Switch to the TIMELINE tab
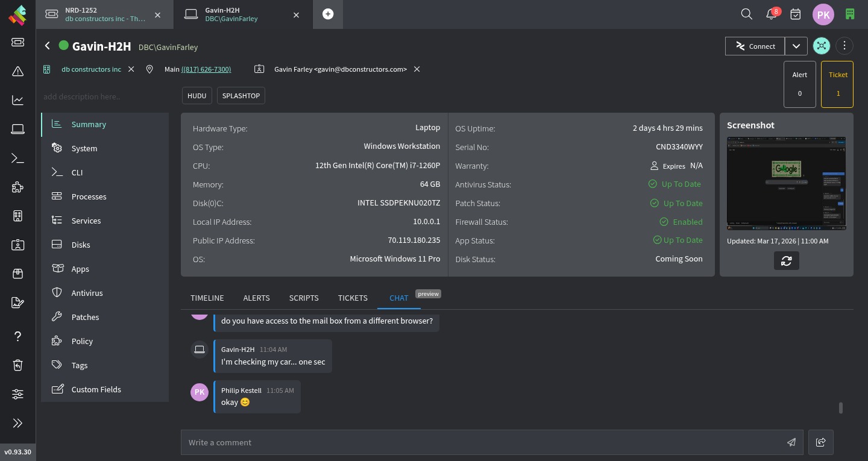Screen dimensions: 868x461 207,298
